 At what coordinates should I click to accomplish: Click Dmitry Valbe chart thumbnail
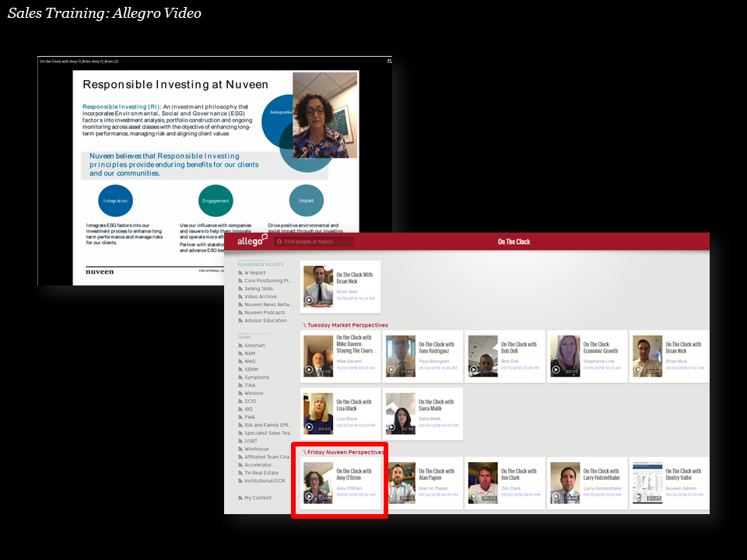(647, 482)
